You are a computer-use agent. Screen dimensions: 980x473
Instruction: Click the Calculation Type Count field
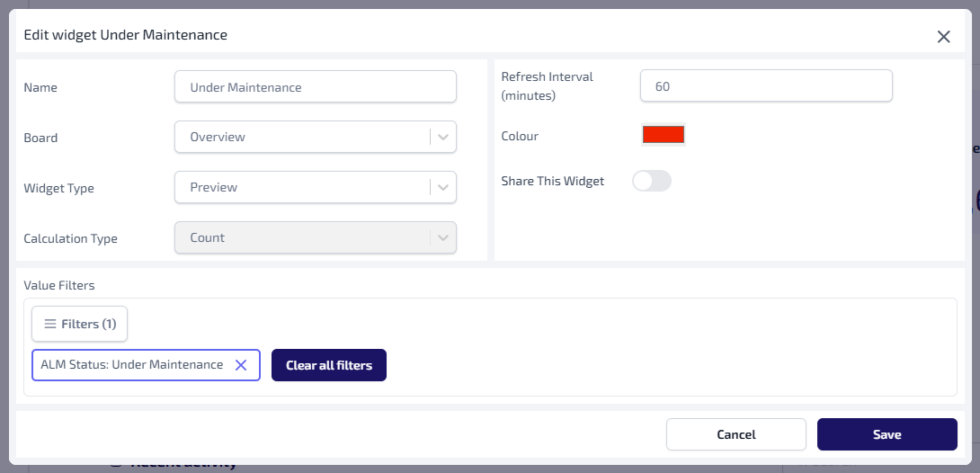[x=302, y=238]
